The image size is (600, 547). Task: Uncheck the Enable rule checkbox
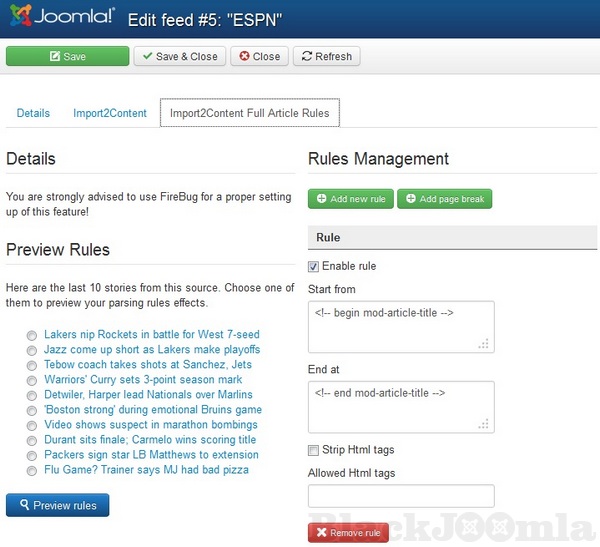314,267
